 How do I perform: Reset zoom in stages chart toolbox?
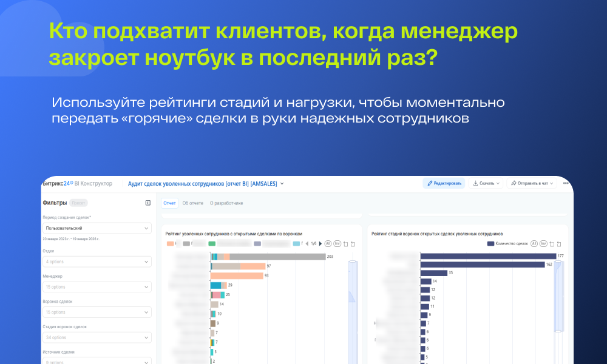click(x=559, y=244)
